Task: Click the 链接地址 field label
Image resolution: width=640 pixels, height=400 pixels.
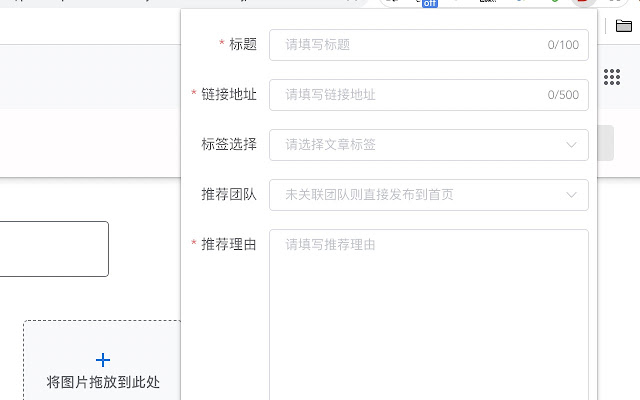Action: click(x=229, y=94)
